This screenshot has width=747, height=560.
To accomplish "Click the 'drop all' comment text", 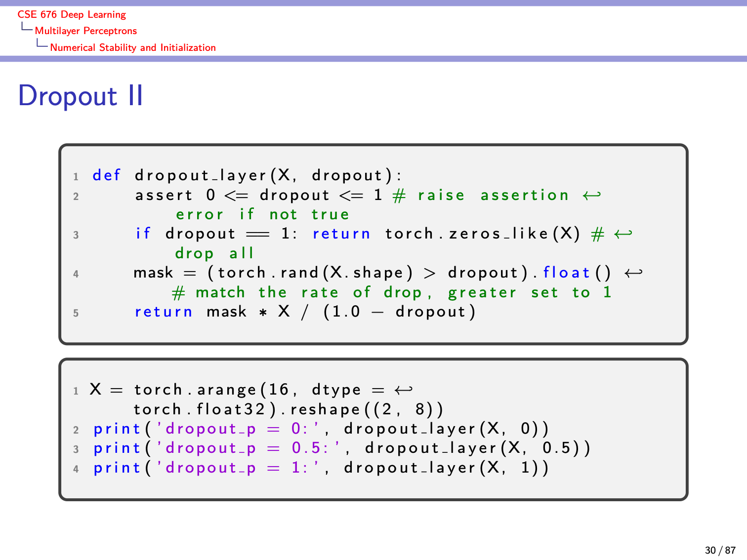I will click(x=214, y=253).
